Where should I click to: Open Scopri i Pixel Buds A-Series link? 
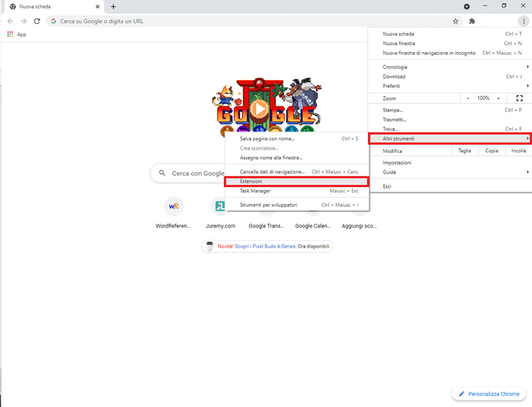coord(265,246)
